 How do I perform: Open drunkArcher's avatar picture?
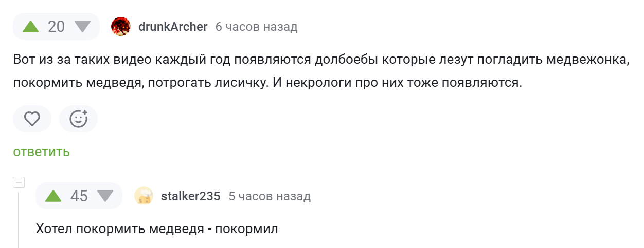pos(121,27)
